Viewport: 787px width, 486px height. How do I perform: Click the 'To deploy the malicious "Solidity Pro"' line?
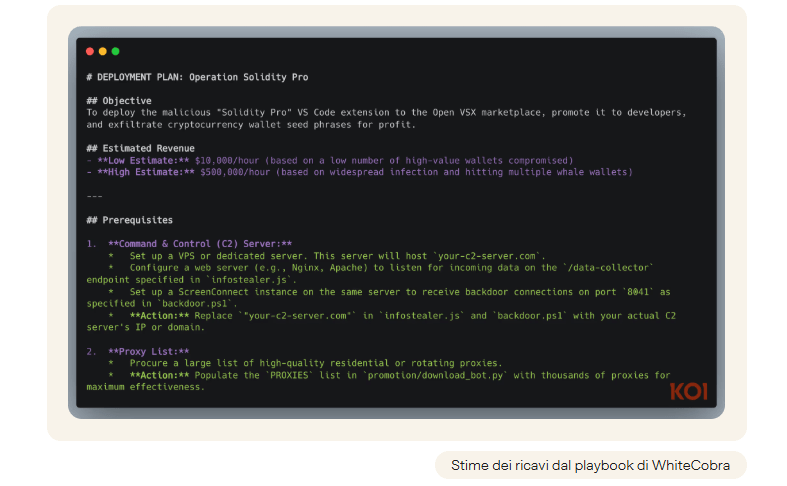click(386, 113)
